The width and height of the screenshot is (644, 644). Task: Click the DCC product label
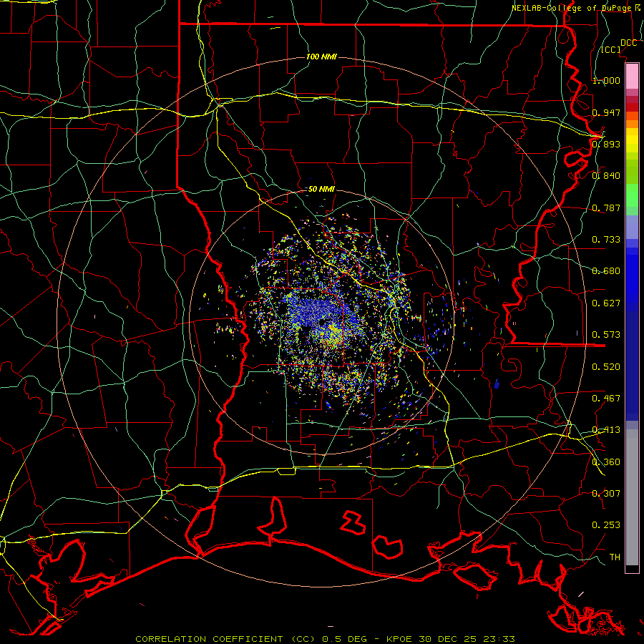click(x=628, y=43)
